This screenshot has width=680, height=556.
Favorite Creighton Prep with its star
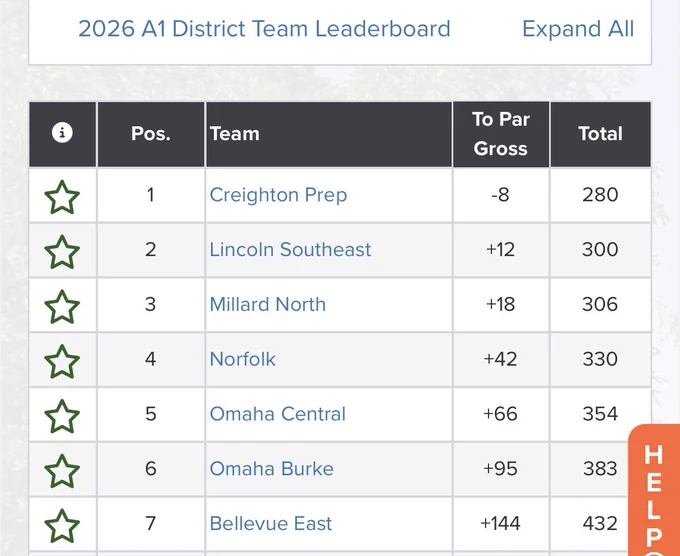point(62,197)
